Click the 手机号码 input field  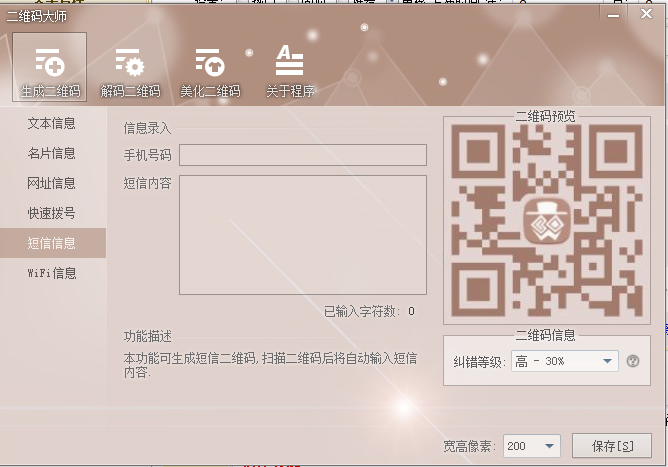coord(302,155)
